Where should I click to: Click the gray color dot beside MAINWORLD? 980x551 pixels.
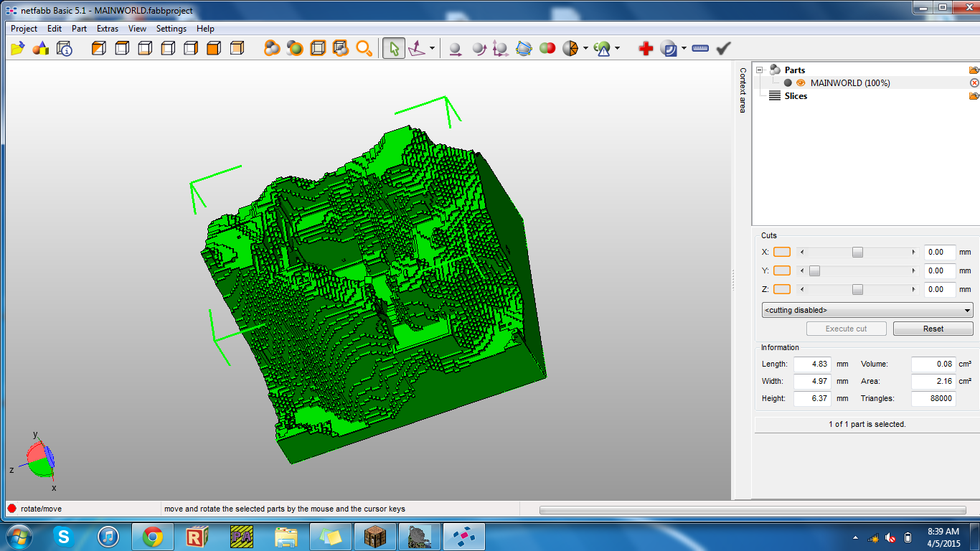(x=788, y=83)
